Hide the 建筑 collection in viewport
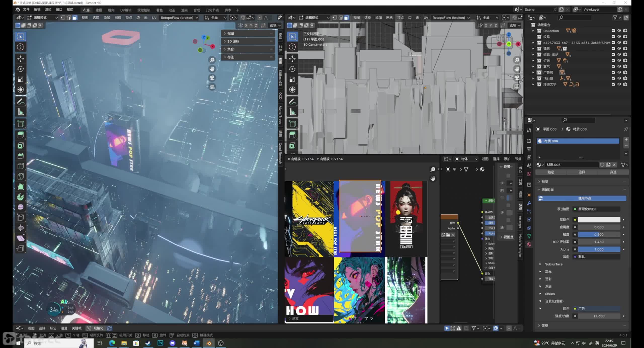This screenshot has width=644, height=348. pyautogui.click(x=619, y=49)
